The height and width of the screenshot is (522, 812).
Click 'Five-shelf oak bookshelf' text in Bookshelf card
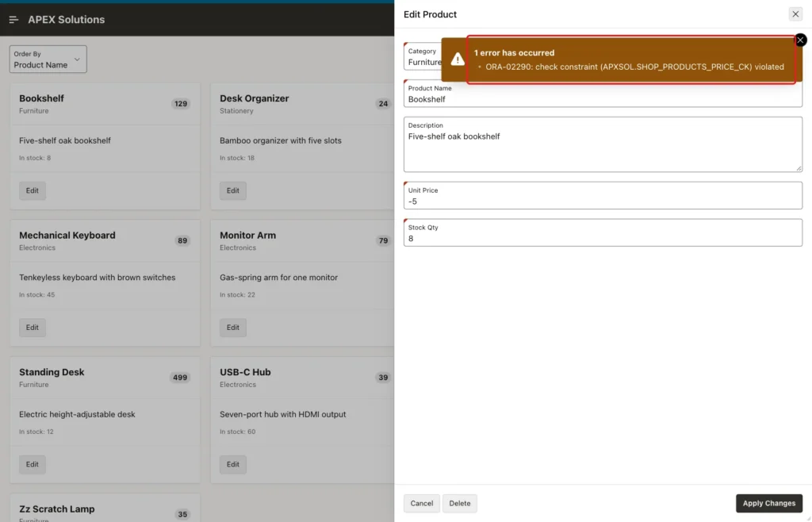[65, 141]
